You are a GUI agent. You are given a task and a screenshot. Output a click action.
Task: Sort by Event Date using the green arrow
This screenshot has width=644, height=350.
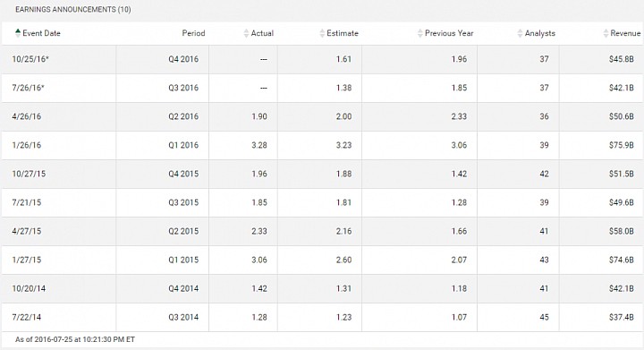[x=18, y=33]
